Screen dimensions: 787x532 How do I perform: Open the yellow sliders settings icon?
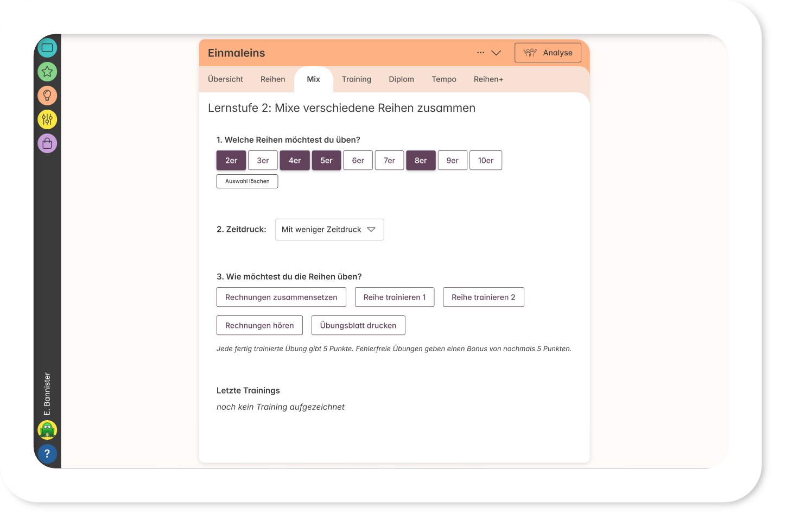tap(47, 119)
